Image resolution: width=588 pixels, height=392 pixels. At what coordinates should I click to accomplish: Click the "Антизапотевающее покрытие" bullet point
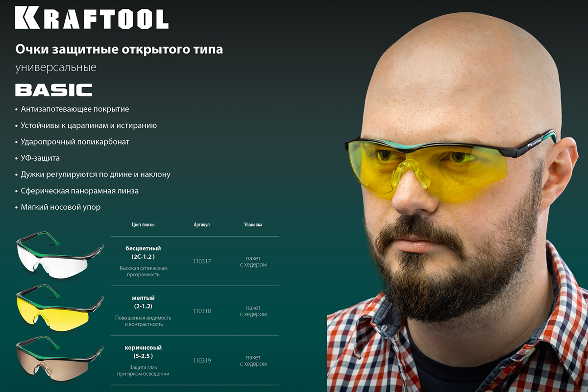click(75, 109)
